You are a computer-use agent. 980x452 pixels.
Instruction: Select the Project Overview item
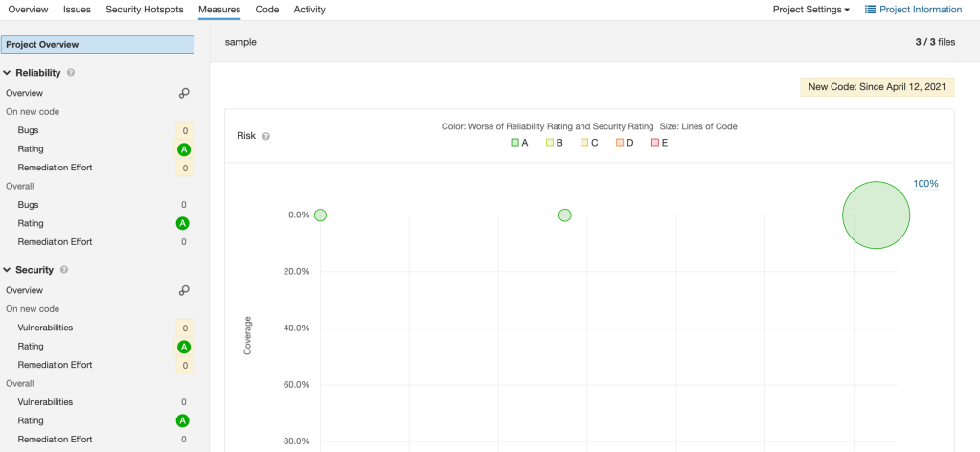click(x=98, y=44)
